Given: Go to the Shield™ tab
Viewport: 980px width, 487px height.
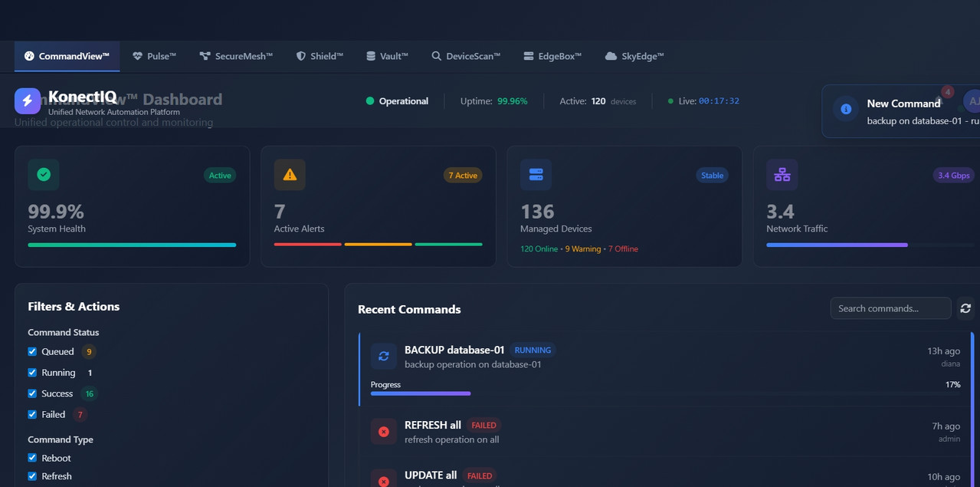Looking at the screenshot, I should tap(320, 56).
